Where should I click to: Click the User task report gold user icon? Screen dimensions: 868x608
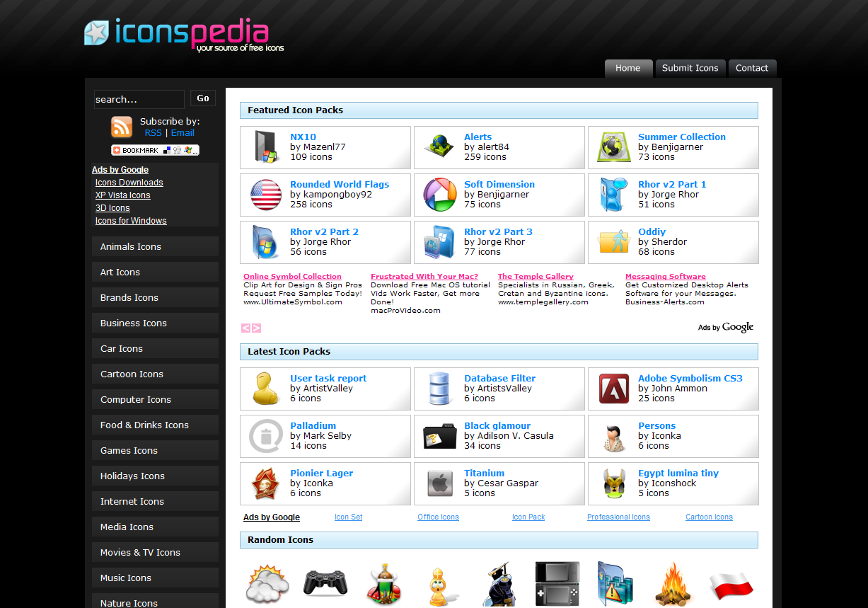pos(266,388)
